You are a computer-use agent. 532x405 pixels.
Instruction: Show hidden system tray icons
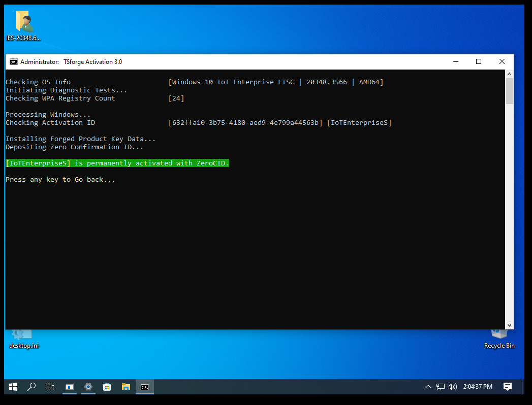[x=428, y=387]
